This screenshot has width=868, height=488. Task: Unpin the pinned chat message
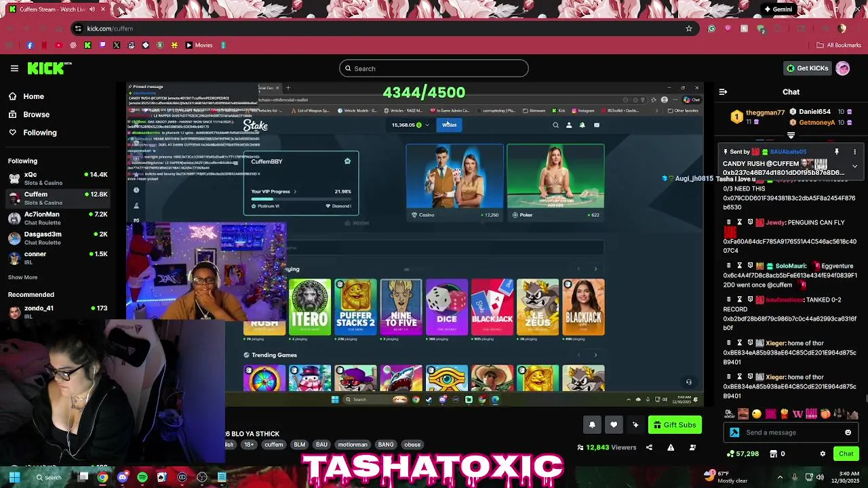pos(837,152)
